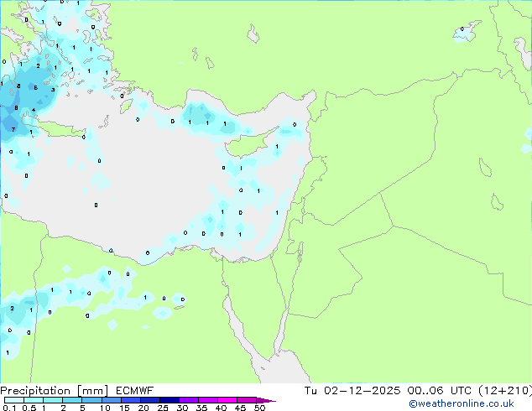Viewport: 532px width, 411px height.
Task: Click the 45–50 mm legend swatch
Action: [x=247, y=400]
